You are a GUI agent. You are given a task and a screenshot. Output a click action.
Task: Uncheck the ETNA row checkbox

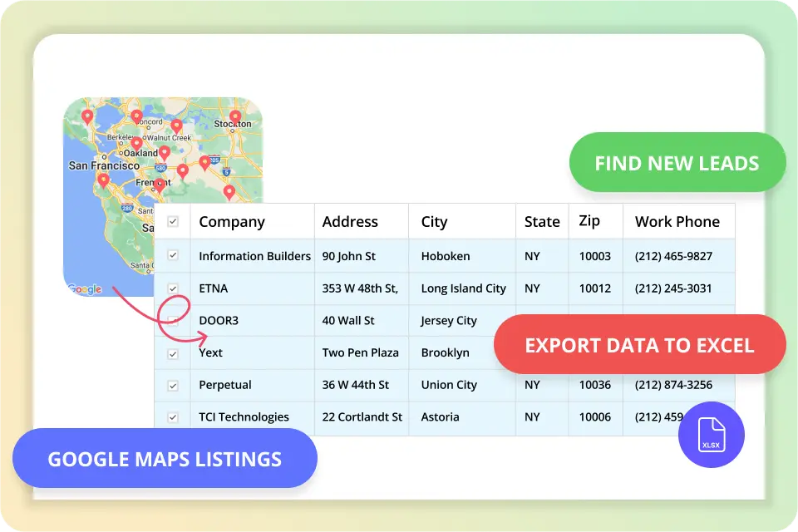(173, 288)
